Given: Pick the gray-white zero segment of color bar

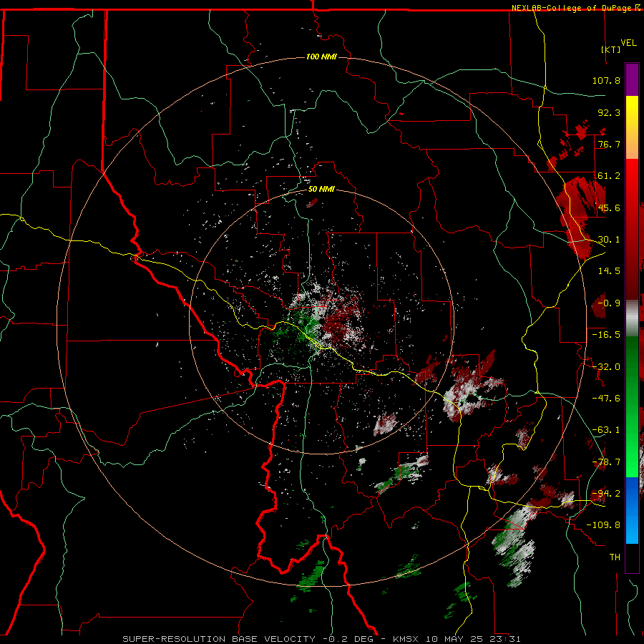Looking at the screenshot, I should 632,318.
